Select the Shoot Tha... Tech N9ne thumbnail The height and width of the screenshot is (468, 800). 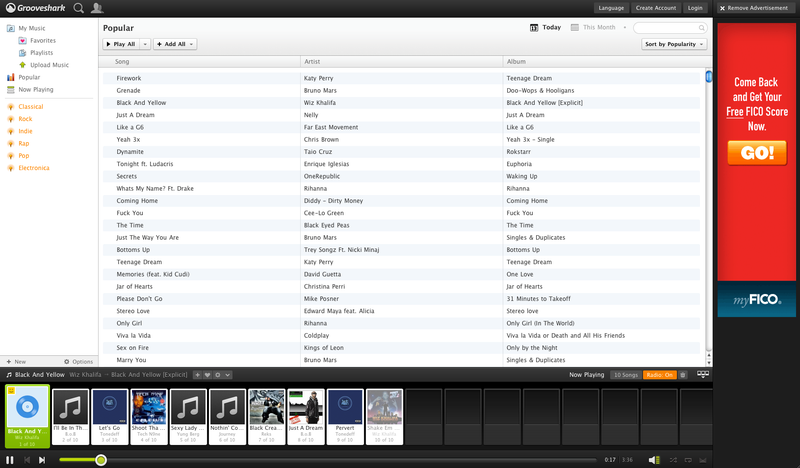click(149, 416)
